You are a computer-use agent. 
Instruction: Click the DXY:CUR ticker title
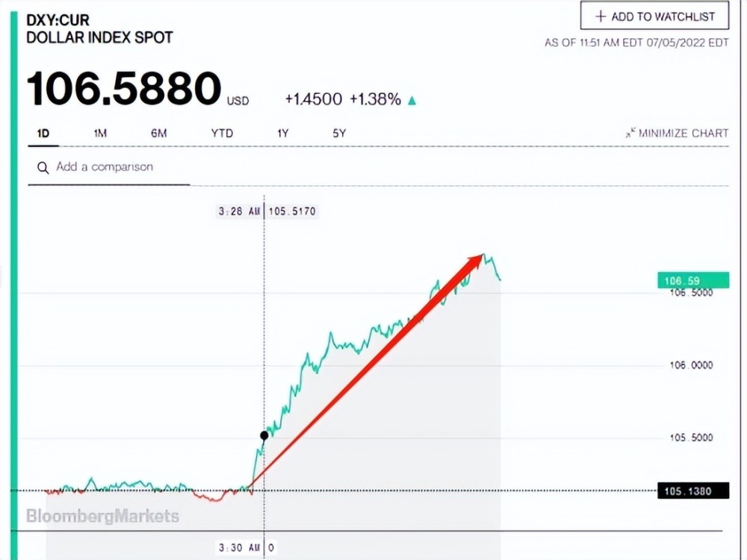[x=58, y=20]
